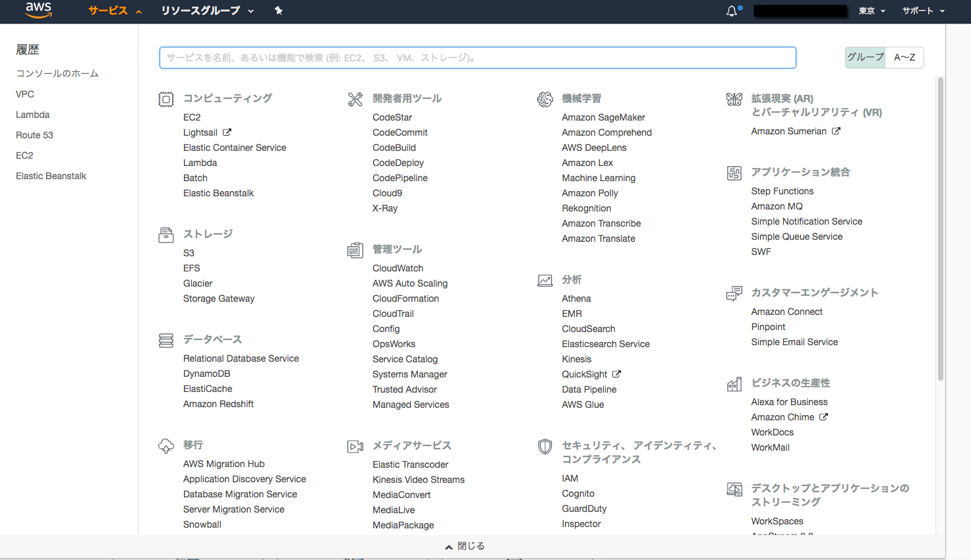The height and width of the screenshot is (560, 971).
Task: Open the 東京 region dropdown
Action: click(x=871, y=11)
